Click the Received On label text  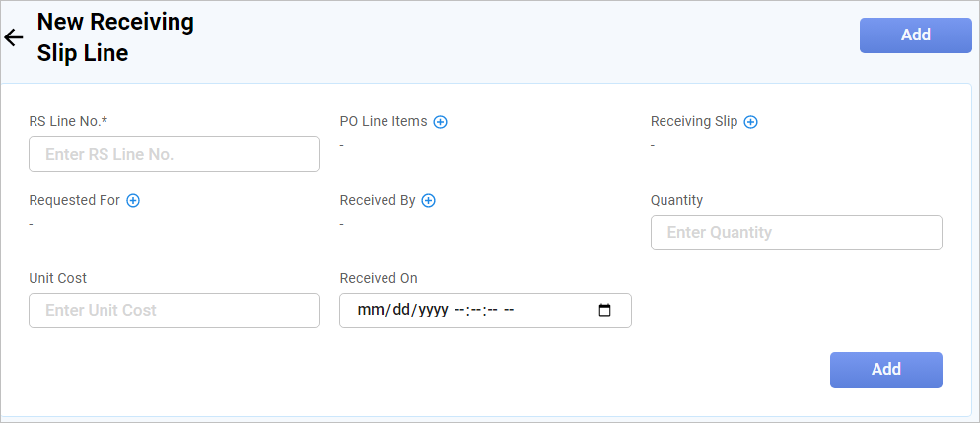coord(379,278)
